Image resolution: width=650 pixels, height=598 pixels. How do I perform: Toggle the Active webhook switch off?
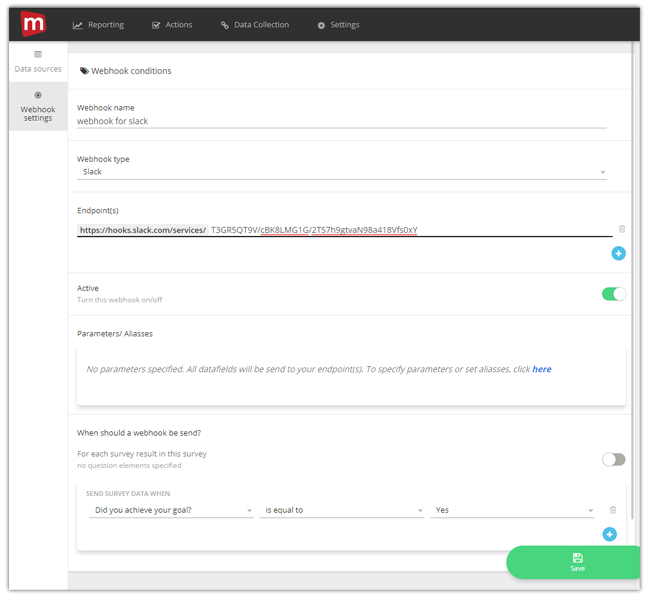click(x=613, y=294)
